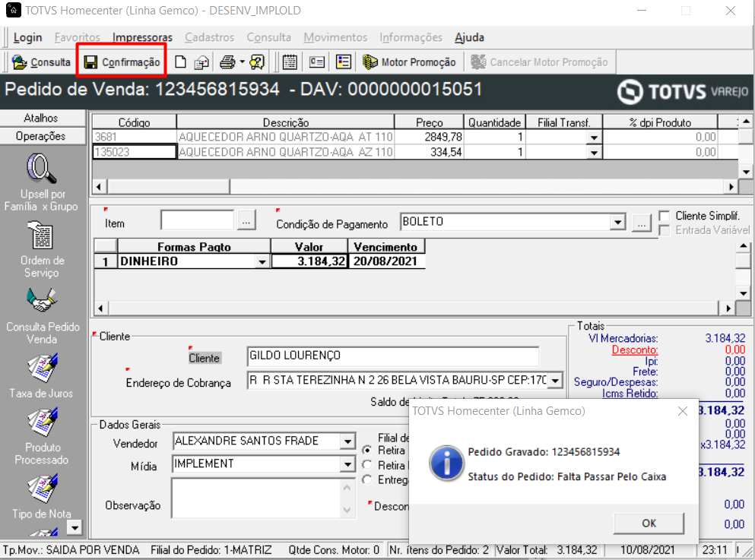The width and height of the screenshot is (755, 560).
Task: Open Filial Transf. dropdown for item 3681
Action: [x=594, y=137]
